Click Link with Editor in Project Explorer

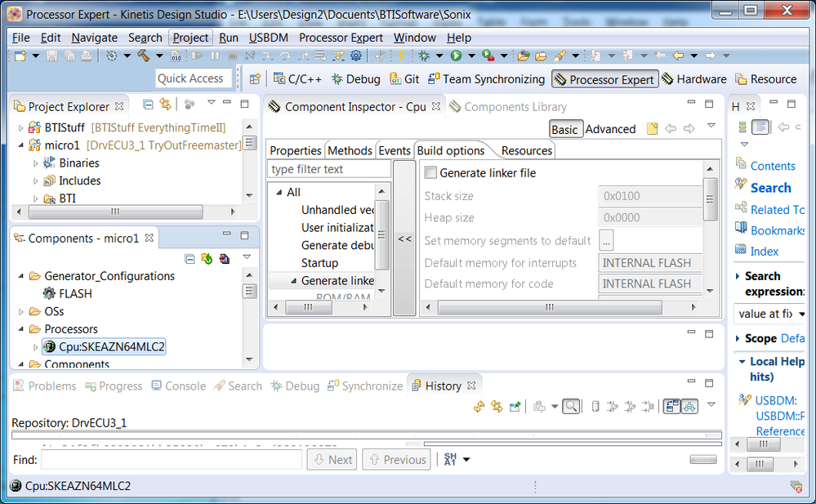(x=166, y=105)
